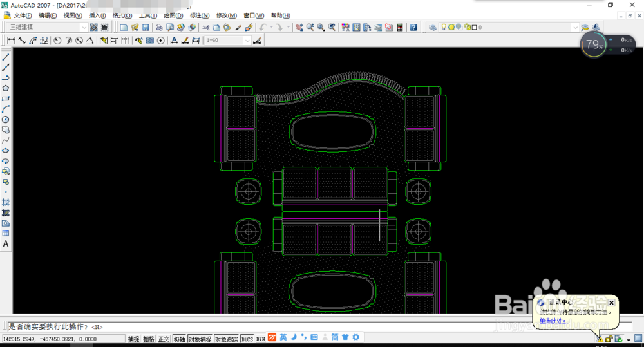
Task: Click the Help question mark icon
Action: pyautogui.click(x=413, y=28)
